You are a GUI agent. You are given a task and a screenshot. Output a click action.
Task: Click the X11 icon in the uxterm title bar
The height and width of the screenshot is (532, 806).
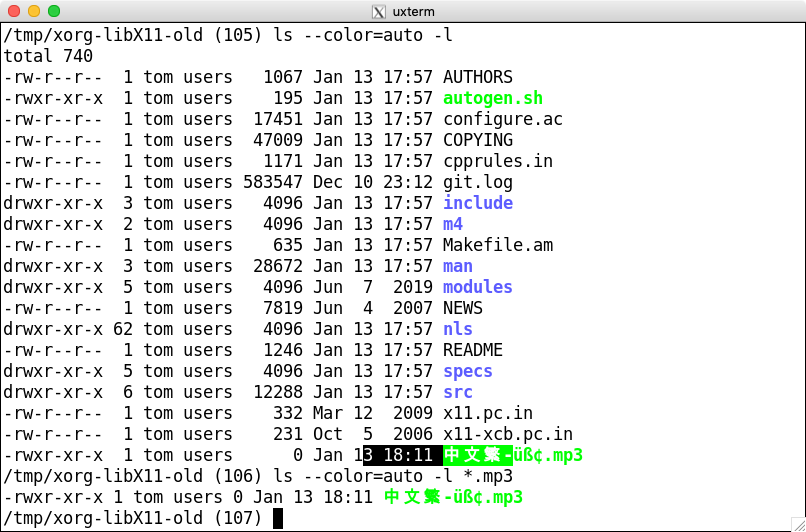point(378,11)
